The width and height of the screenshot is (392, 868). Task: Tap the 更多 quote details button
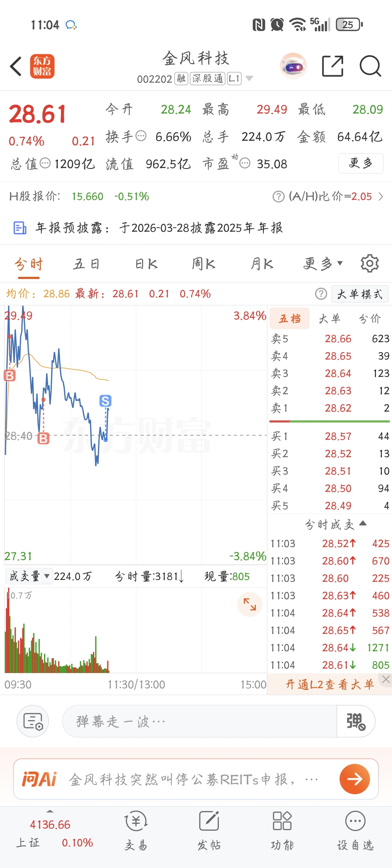pos(361,163)
